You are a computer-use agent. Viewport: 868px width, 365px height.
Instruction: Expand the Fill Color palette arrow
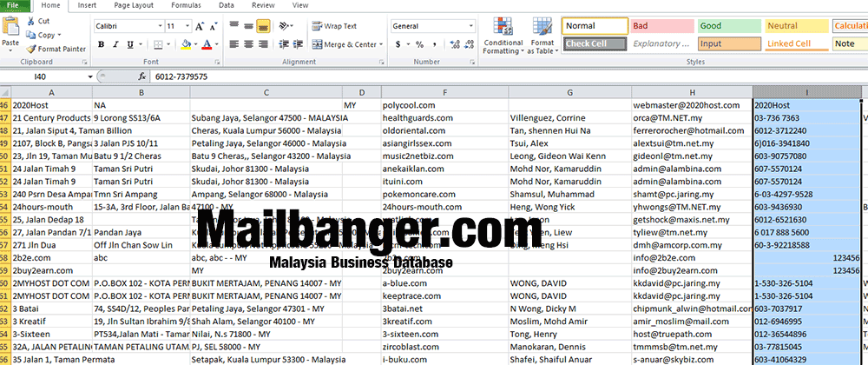pos(195,44)
